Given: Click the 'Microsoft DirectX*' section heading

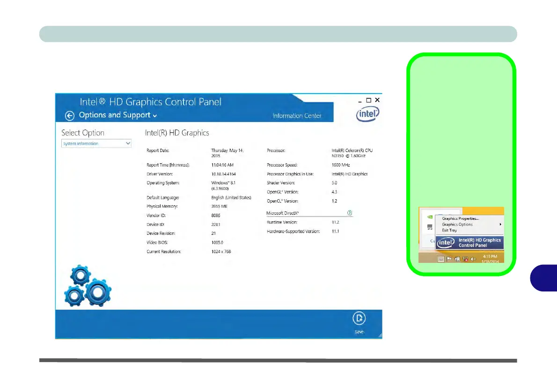Looking at the screenshot, I should (283, 213).
